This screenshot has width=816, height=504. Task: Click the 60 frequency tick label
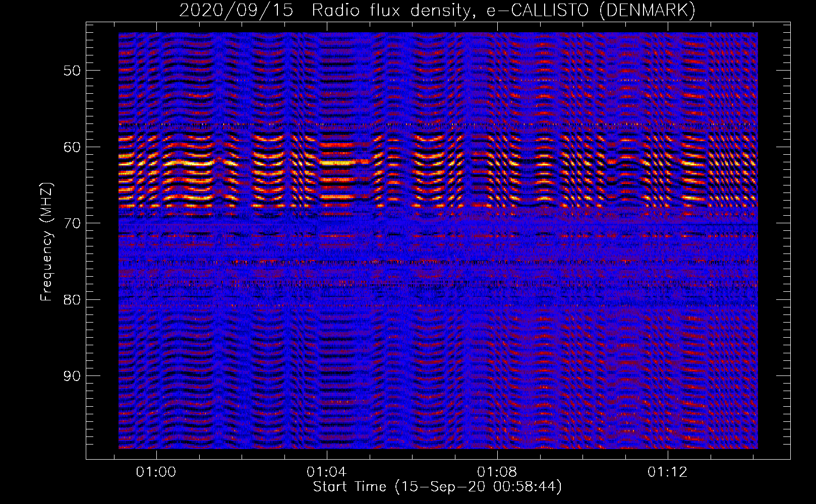pyautogui.click(x=72, y=147)
